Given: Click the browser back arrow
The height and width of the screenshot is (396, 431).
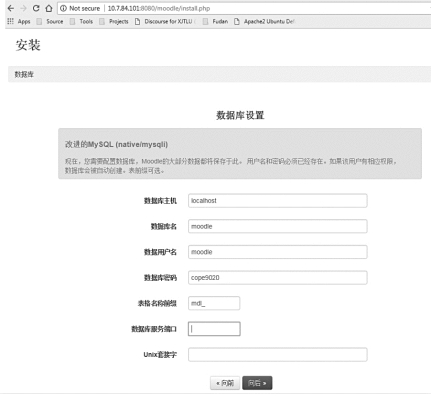Looking at the screenshot, I should [11, 8].
